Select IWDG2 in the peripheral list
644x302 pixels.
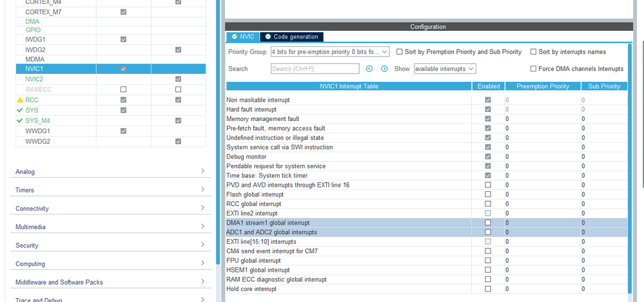(110, 50)
